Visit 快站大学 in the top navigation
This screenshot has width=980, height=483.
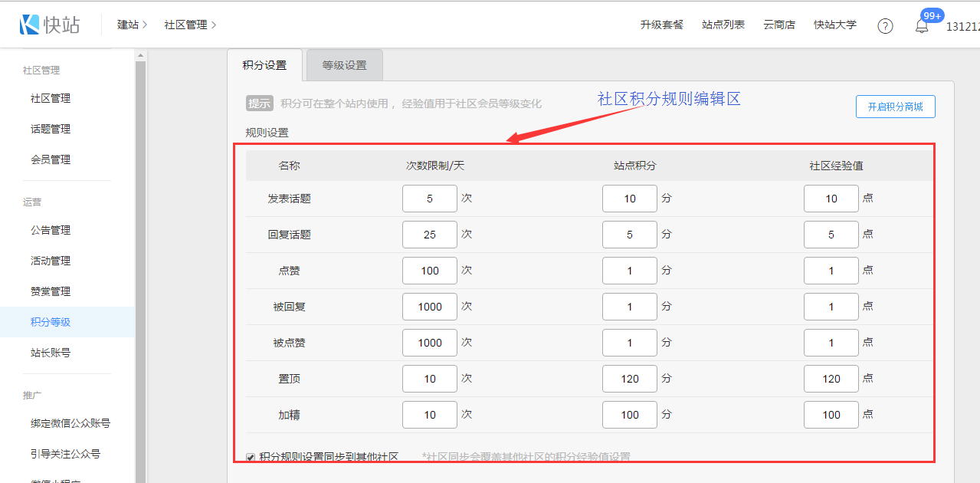coord(834,25)
